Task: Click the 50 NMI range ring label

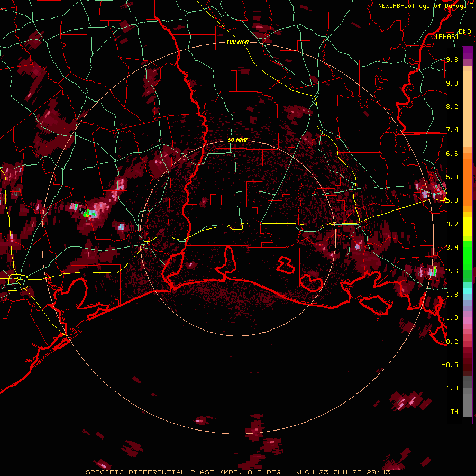Action: (237, 140)
